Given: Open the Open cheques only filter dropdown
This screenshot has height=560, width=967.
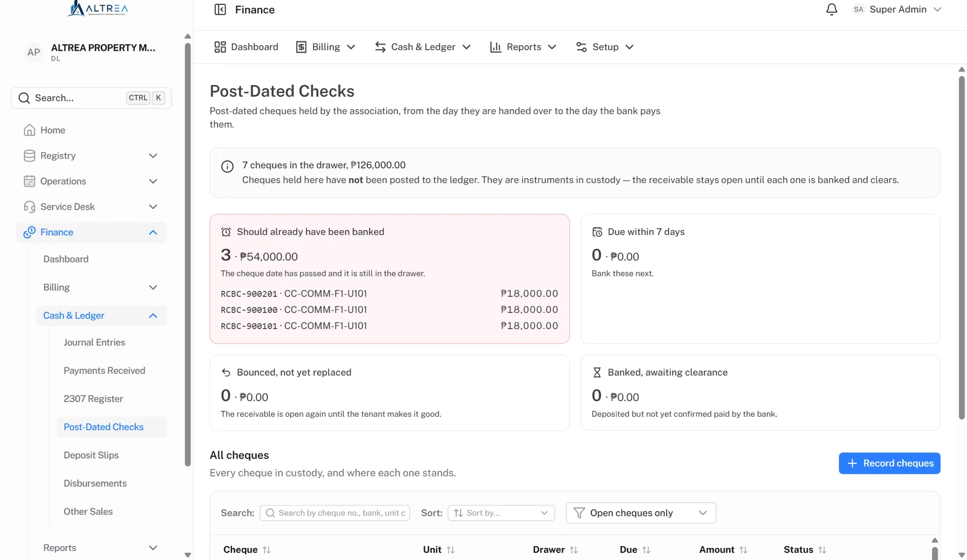Looking at the screenshot, I should [641, 513].
